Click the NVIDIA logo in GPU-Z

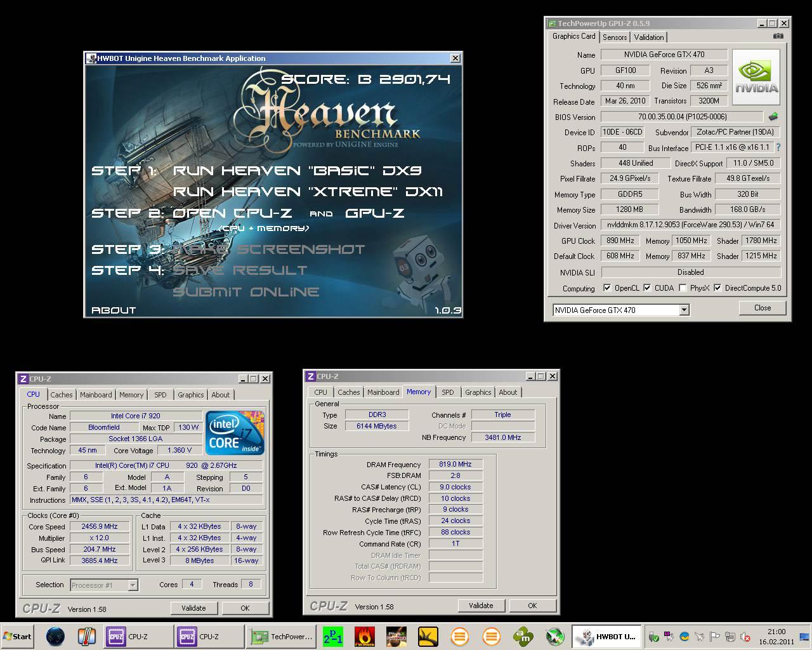[x=756, y=79]
